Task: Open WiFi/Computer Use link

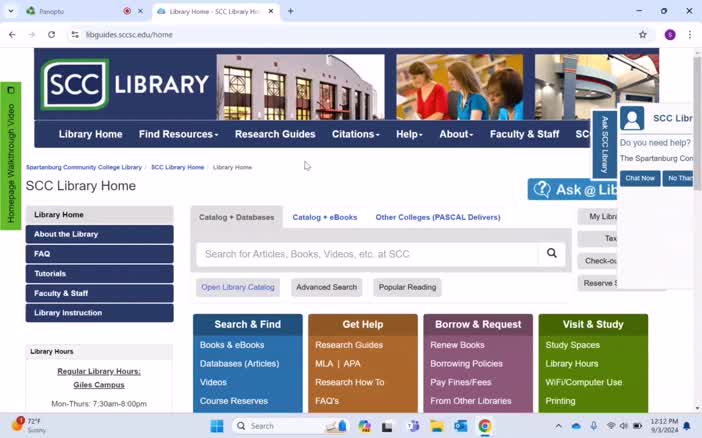Action: pyautogui.click(x=583, y=382)
